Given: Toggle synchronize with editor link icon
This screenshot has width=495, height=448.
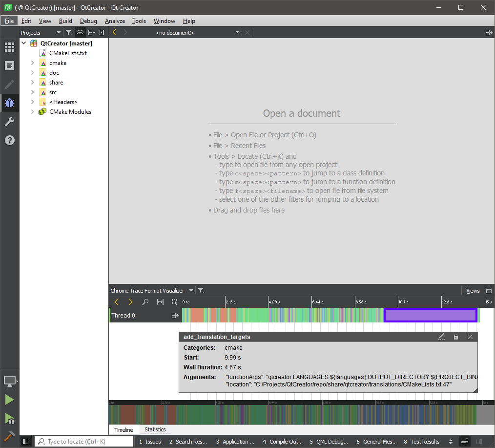Looking at the screenshot, I should pos(80,33).
